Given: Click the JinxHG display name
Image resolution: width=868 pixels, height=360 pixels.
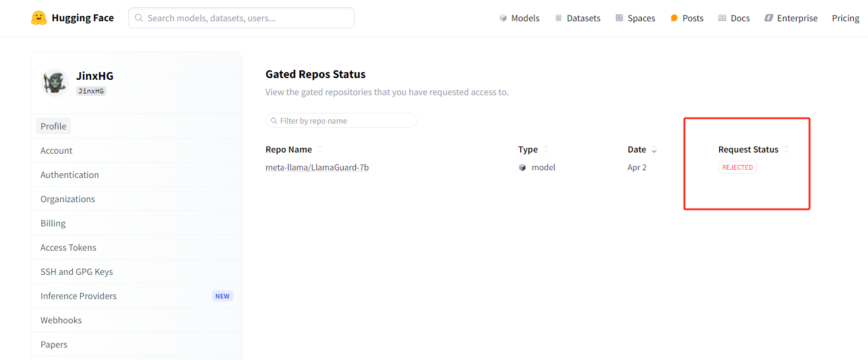Looking at the screenshot, I should (x=94, y=76).
